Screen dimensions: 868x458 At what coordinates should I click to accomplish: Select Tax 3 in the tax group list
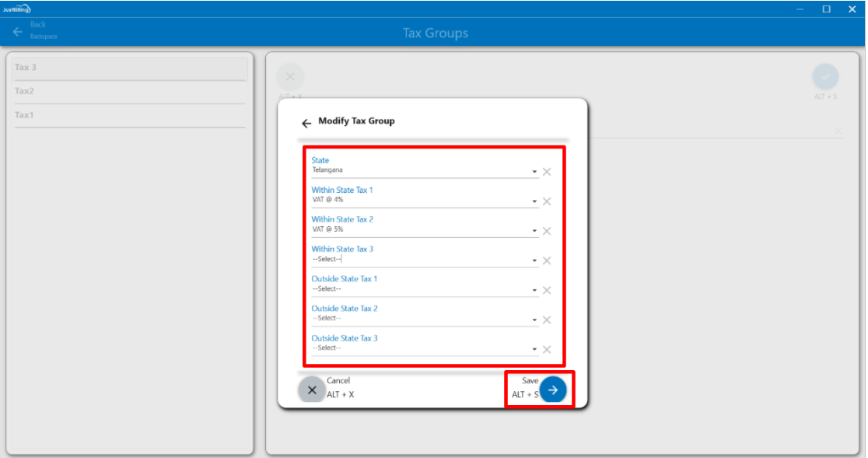129,68
